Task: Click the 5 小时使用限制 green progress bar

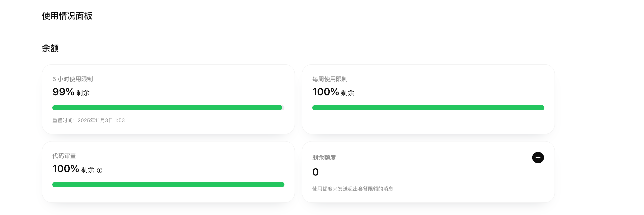Action: tap(167, 108)
